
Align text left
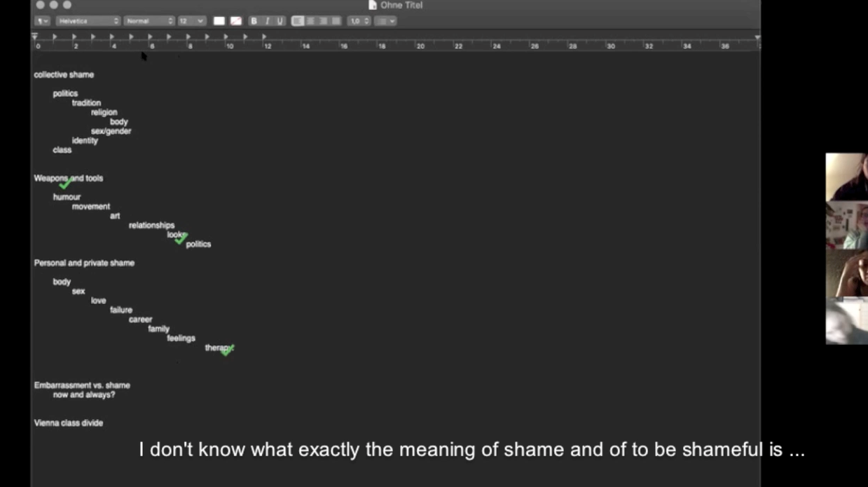pos(298,21)
